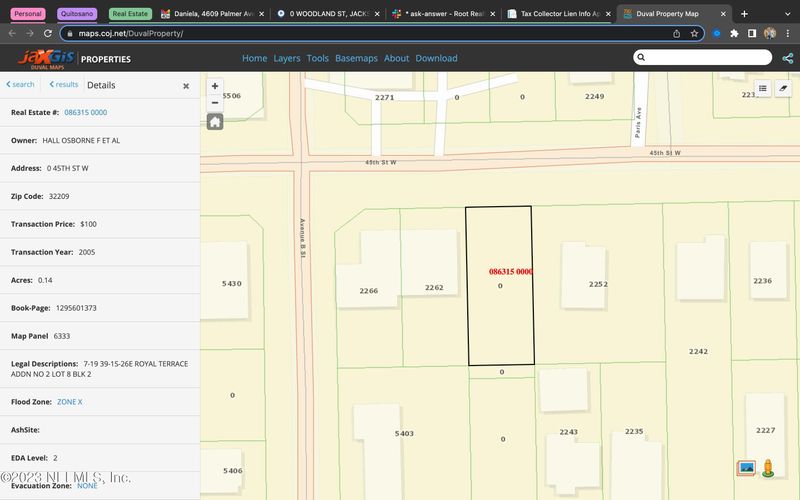Screen dimensions: 800x500
Task: Bookmark this page with star icon
Action: tap(694, 34)
